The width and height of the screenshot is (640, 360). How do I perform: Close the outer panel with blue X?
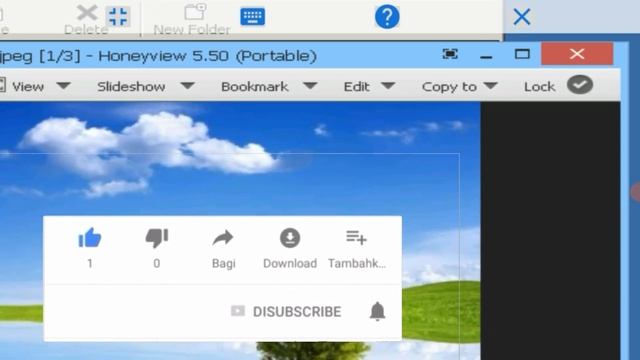point(522,17)
